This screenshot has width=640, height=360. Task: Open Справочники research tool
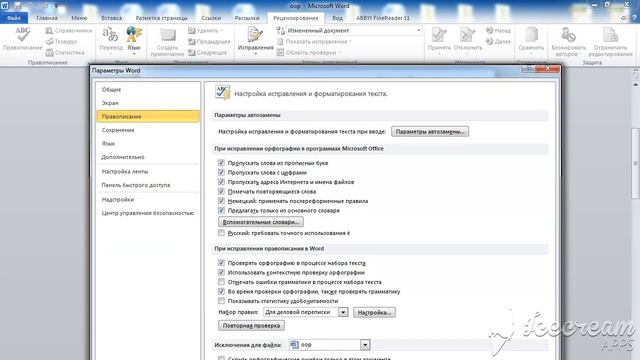pos(69,31)
